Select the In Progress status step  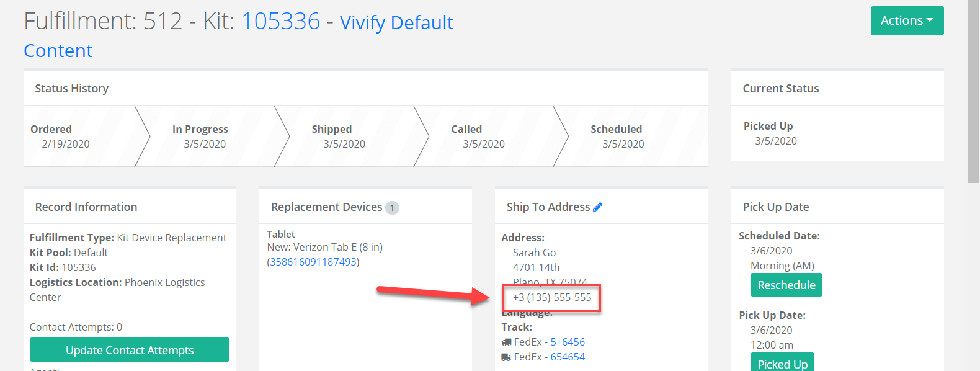pos(205,136)
